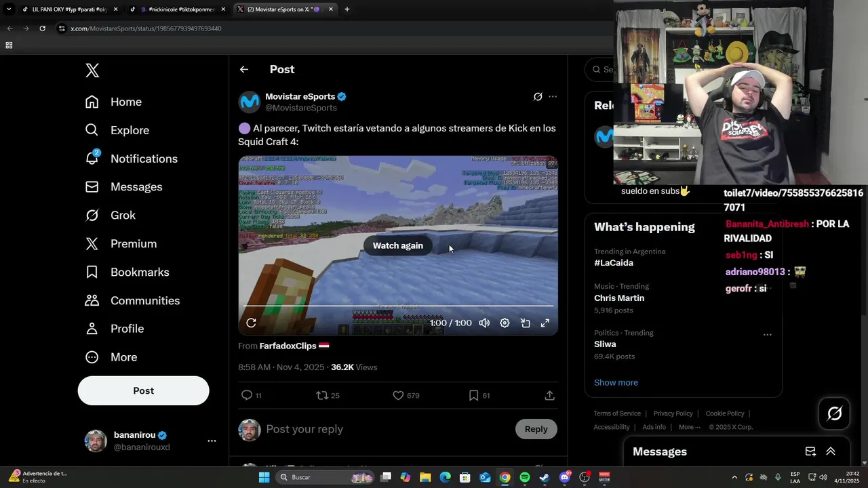Open Communities in the sidebar
The width and height of the screenshot is (868, 488).
pyautogui.click(x=133, y=301)
